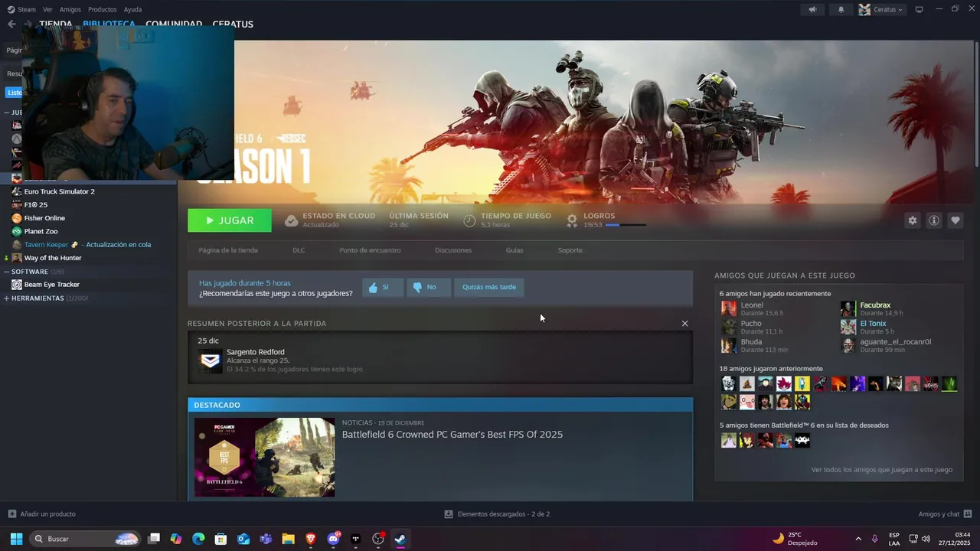The image size is (980, 551).
Task: Open friend Pucho's avatar
Action: point(728,327)
